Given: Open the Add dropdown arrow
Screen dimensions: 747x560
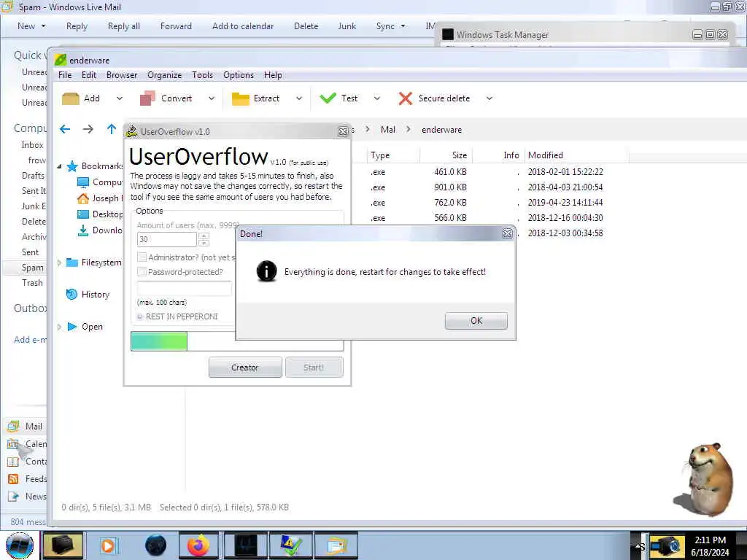Looking at the screenshot, I should tap(120, 98).
